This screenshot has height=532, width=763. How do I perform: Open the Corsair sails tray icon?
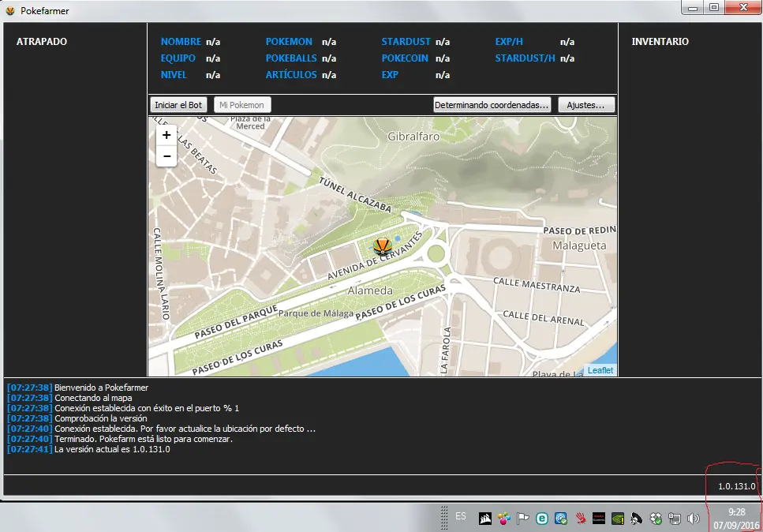[485, 519]
